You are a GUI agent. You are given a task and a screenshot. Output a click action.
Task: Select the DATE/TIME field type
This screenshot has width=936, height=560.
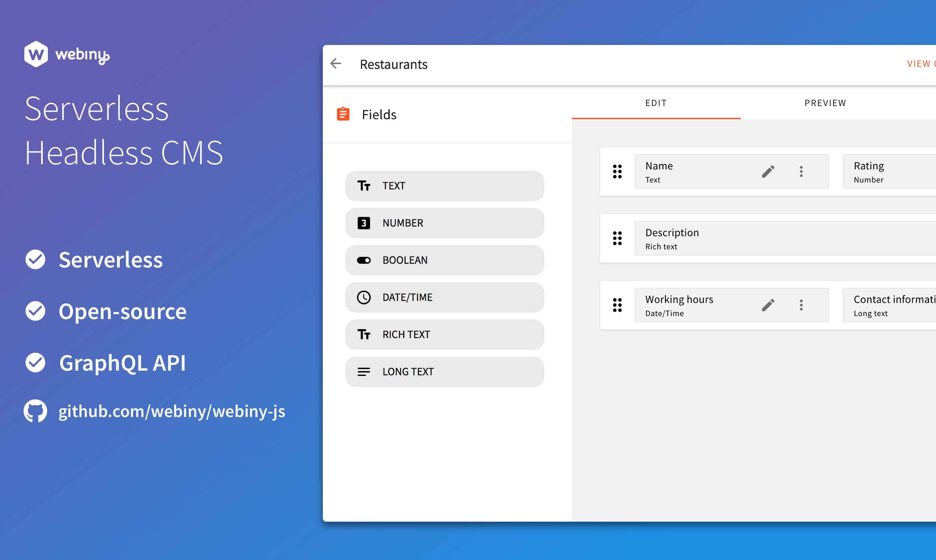(x=444, y=297)
